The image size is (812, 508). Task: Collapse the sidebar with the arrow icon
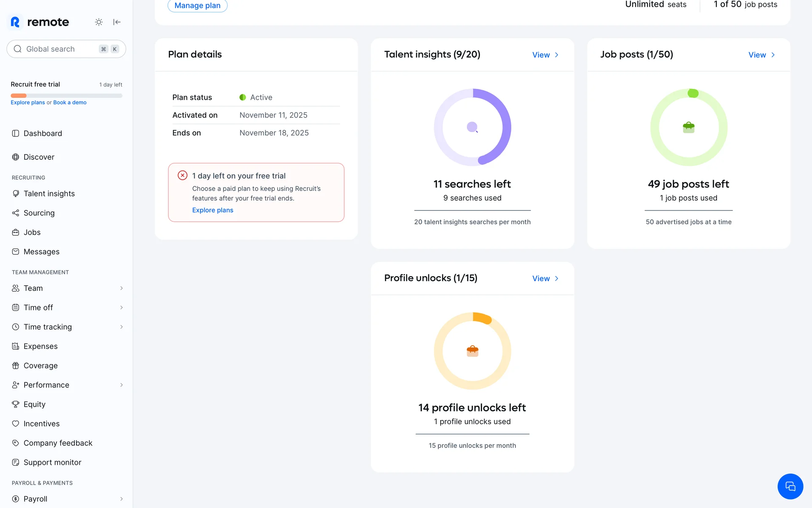pyautogui.click(x=117, y=22)
